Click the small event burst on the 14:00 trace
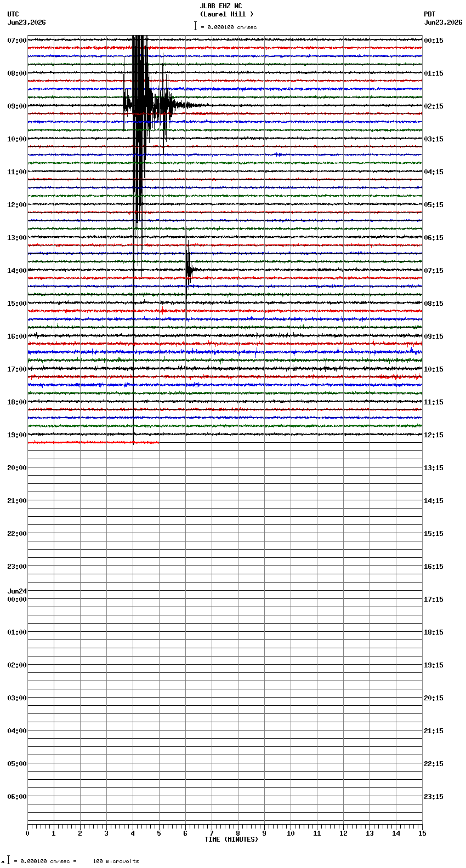The width and height of the screenshot is (466, 868). click(x=189, y=269)
